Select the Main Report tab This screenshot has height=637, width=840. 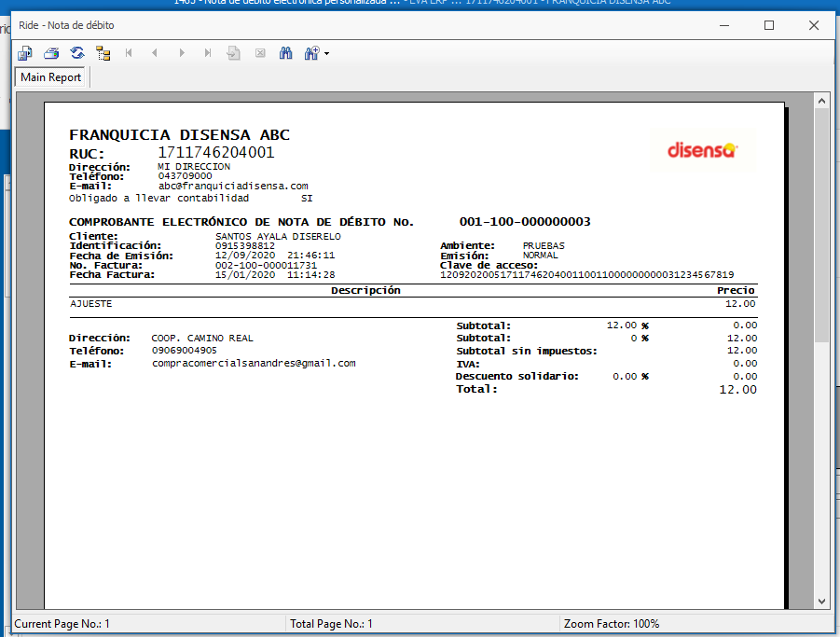coord(51,77)
